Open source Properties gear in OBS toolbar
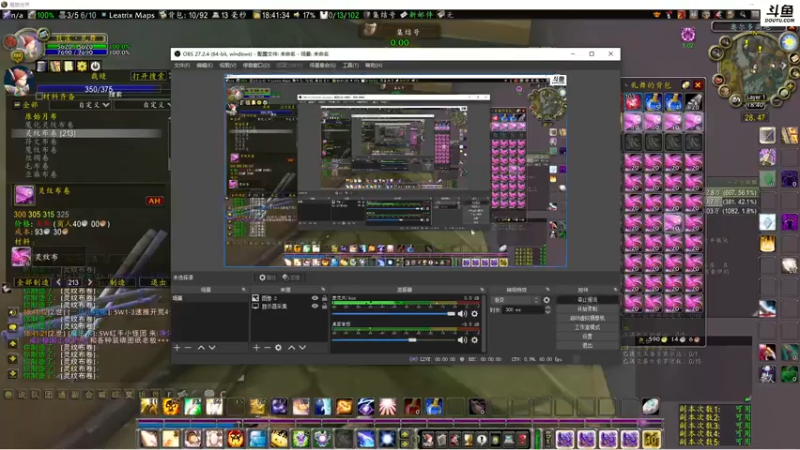The image size is (800, 450). (266, 278)
